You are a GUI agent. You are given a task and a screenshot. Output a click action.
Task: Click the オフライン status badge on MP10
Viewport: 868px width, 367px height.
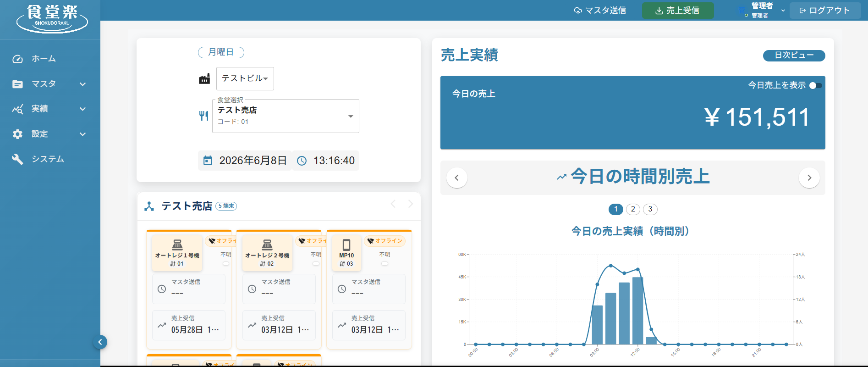385,241
